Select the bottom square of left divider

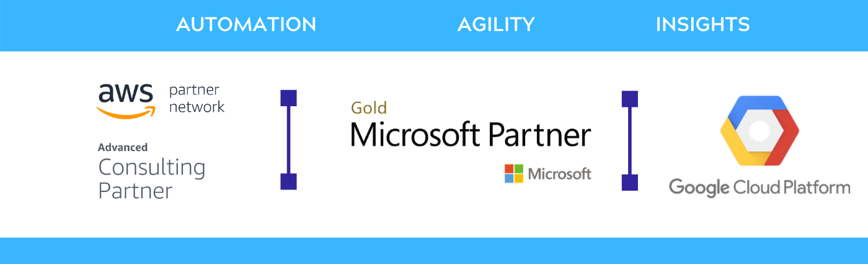click(289, 181)
